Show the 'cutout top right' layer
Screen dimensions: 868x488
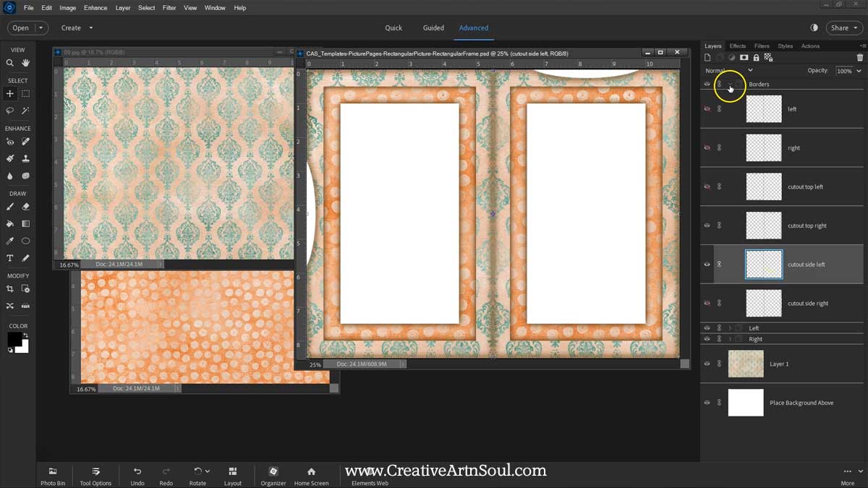click(707, 226)
